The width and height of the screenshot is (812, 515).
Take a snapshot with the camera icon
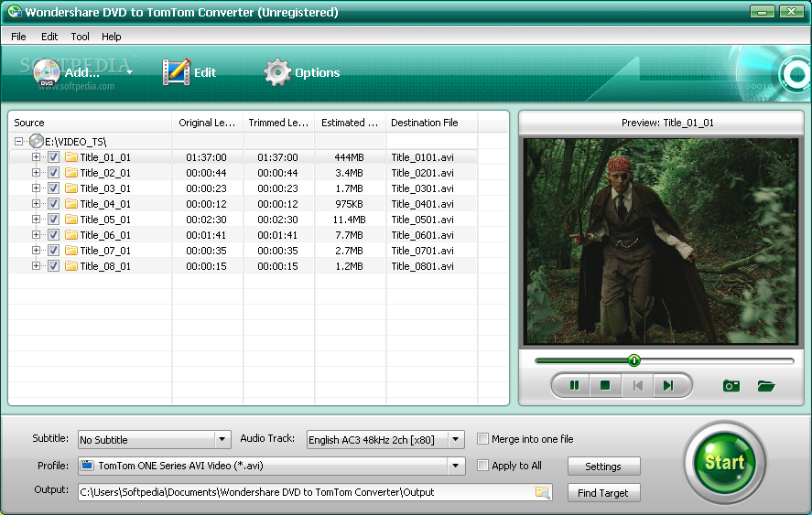pyautogui.click(x=731, y=386)
